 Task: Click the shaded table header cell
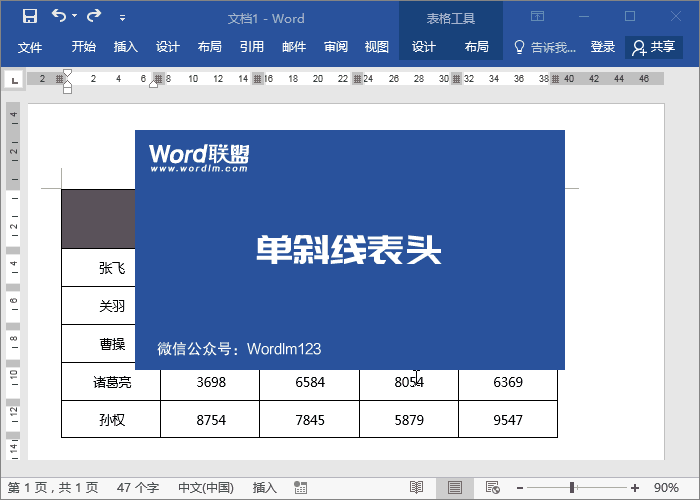[x=99, y=219]
